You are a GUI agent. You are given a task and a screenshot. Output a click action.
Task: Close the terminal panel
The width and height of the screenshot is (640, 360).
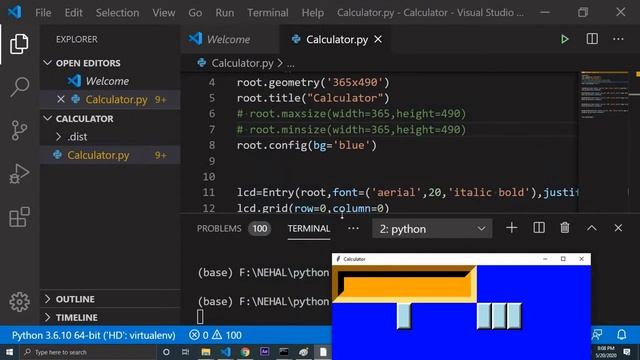tap(618, 228)
